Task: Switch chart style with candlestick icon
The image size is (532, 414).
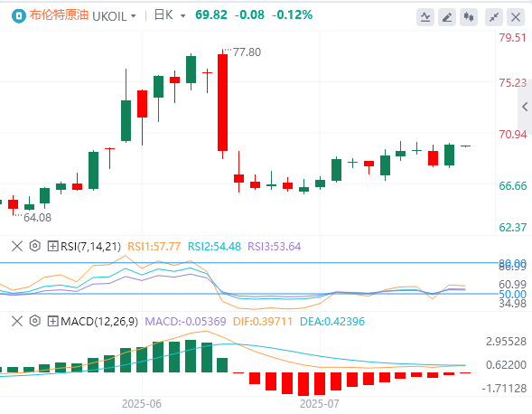Action: click(x=469, y=16)
